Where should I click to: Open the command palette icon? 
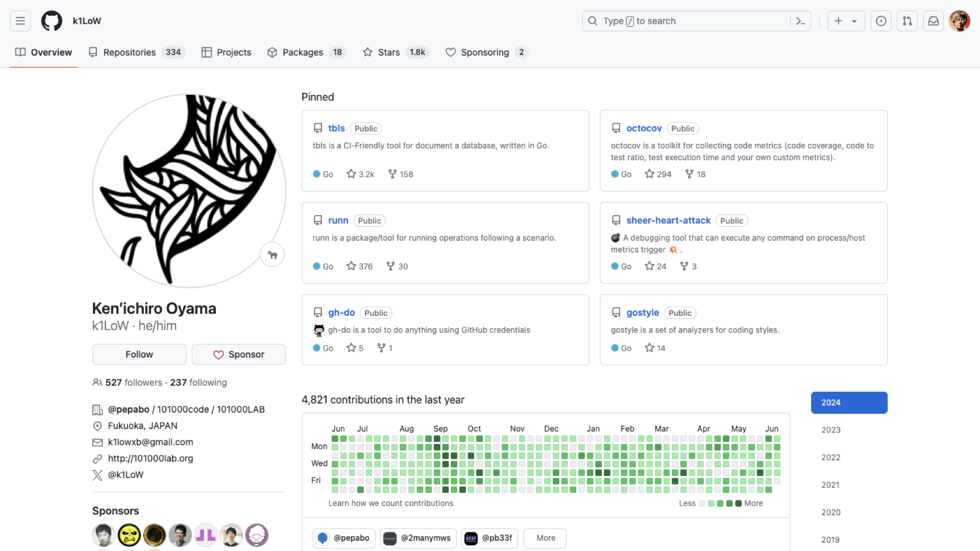800,21
